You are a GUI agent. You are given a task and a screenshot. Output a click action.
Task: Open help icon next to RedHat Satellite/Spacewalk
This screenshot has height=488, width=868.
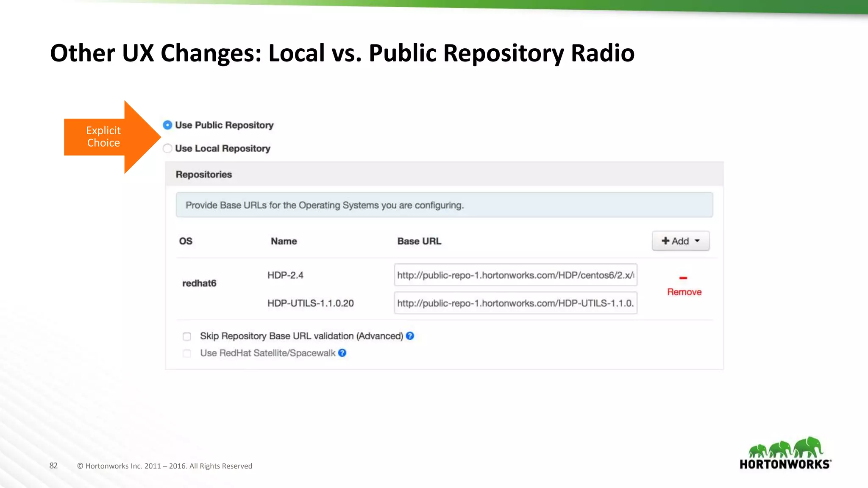[x=342, y=353]
